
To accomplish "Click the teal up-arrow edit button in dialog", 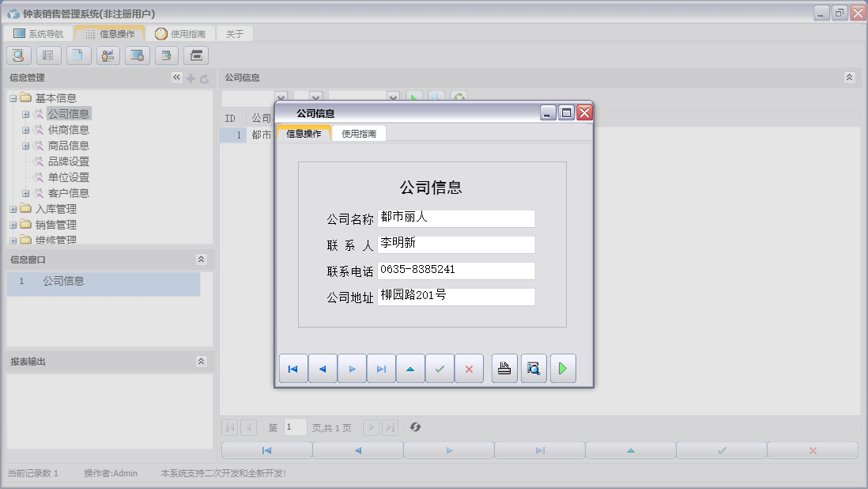I will pyautogui.click(x=410, y=369).
